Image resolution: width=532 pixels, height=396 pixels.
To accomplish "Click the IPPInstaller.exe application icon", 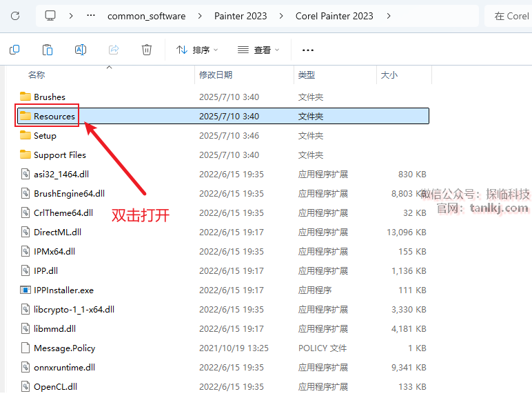I will point(25,290).
